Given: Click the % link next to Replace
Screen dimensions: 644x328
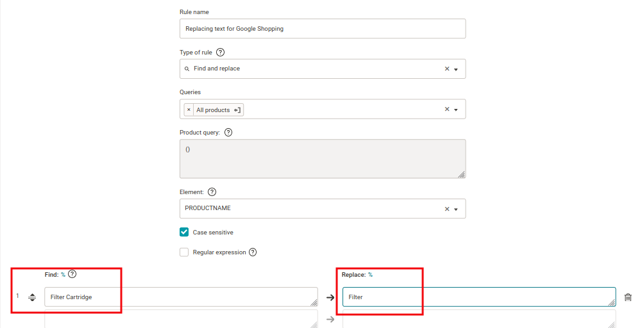Looking at the screenshot, I should (x=370, y=274).
